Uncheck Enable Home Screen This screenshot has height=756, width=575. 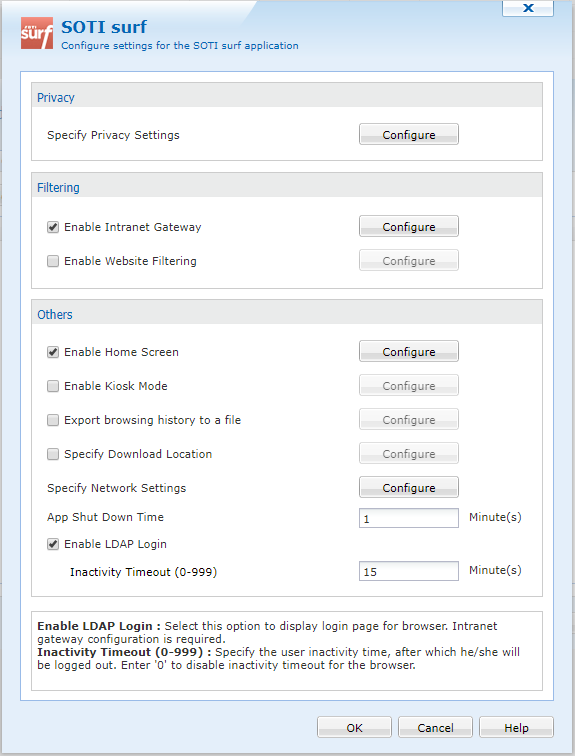pyautogui.click(x=53, y=352)
